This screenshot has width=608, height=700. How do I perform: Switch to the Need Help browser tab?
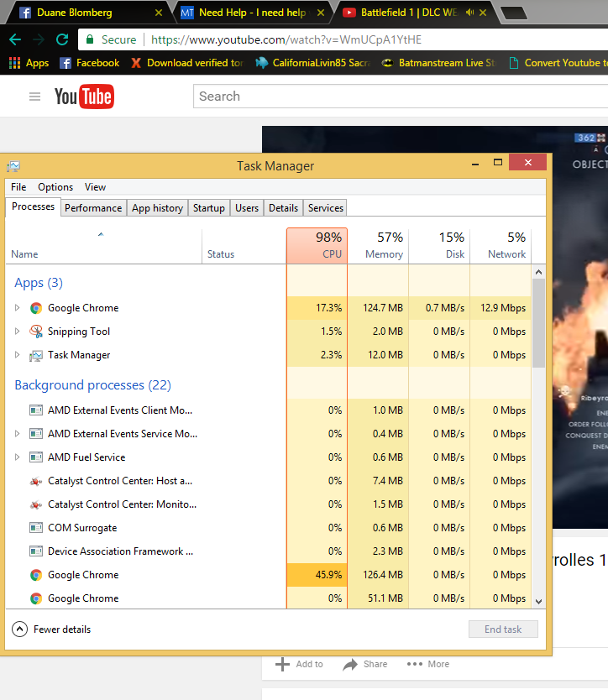point(253,13)
